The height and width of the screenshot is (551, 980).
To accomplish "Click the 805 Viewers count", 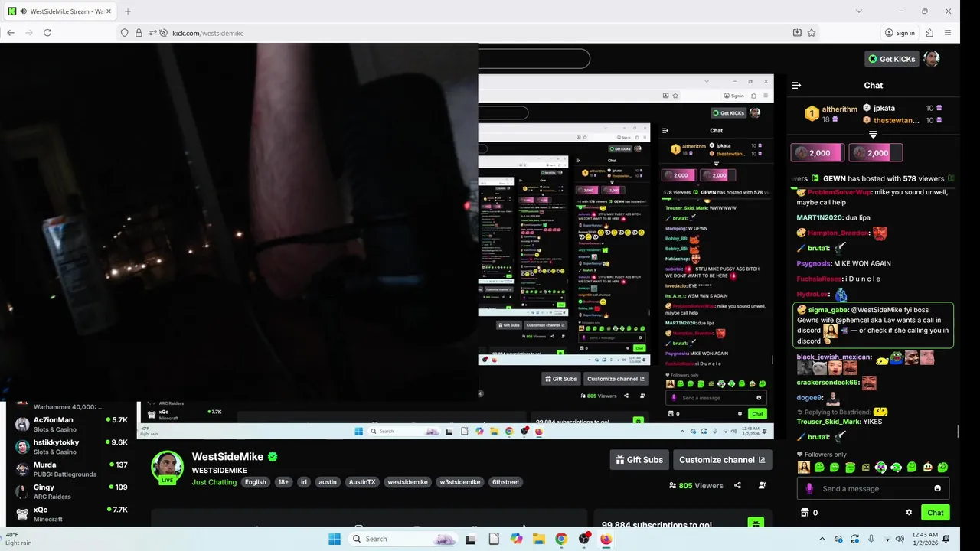I will point(696,485).
